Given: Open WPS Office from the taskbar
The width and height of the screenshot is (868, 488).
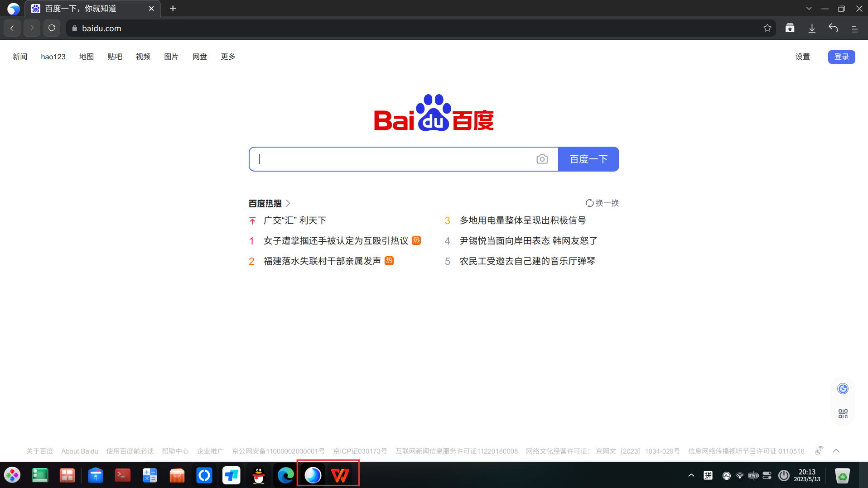Looking at the screenshot, I should (341, 475).
